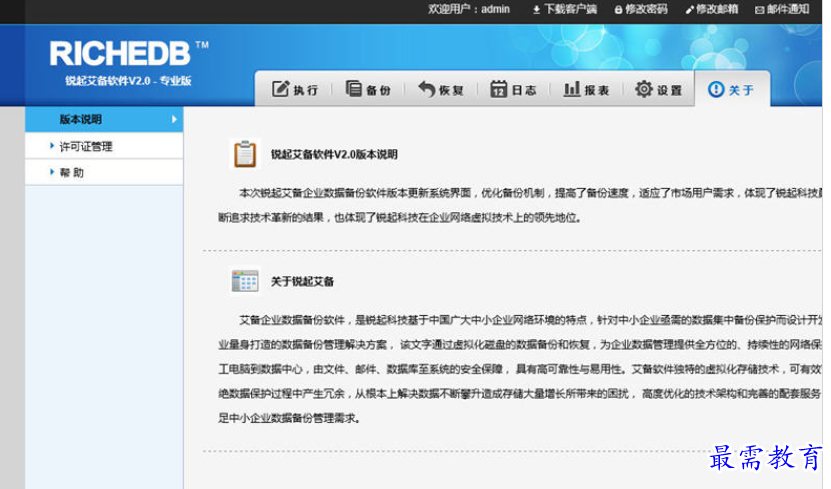
Task: Open the 修改邮箱 link
Action: click(x=717, y=9)
